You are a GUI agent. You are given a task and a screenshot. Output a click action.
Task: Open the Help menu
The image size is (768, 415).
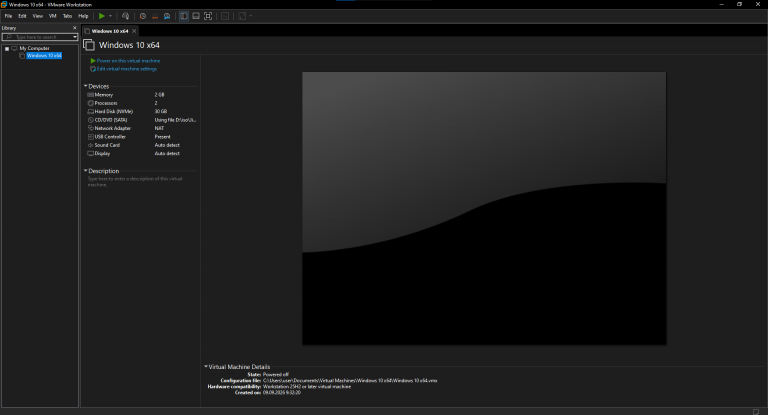click(x=83, y=16)
